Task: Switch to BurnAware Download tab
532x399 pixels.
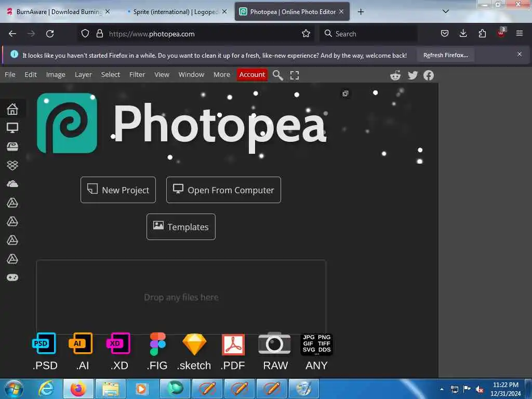Action: [x=59, y=12]
